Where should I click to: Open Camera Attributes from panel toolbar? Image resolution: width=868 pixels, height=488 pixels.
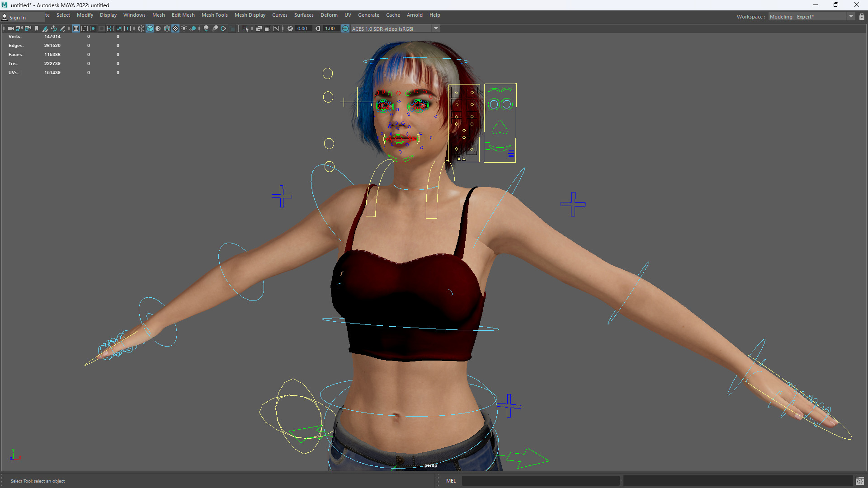[28, 28]
